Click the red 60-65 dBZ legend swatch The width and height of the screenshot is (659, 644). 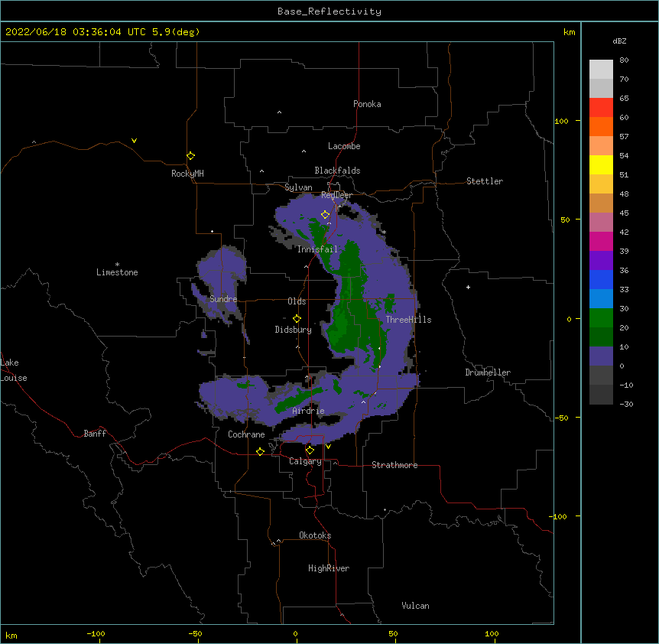coord(601,108)
